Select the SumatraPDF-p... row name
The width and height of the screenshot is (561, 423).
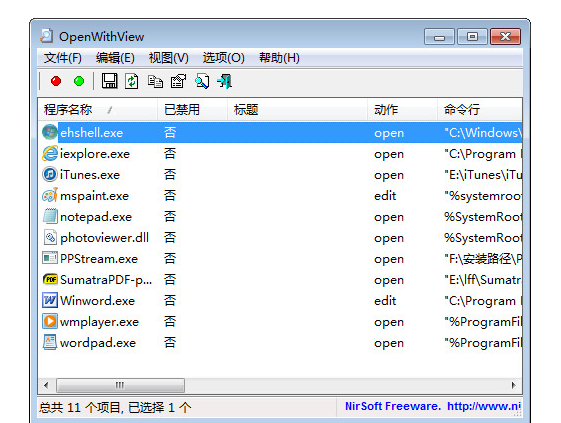click(106, 280)
